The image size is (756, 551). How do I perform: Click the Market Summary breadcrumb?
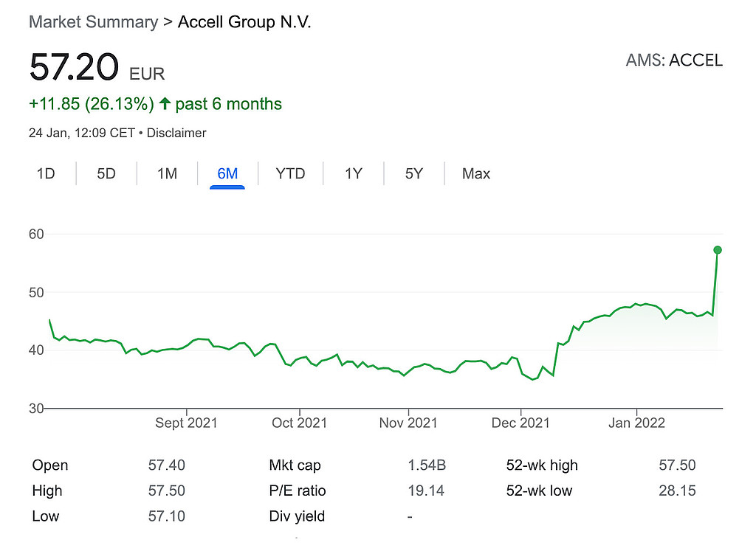click(93, 22)
